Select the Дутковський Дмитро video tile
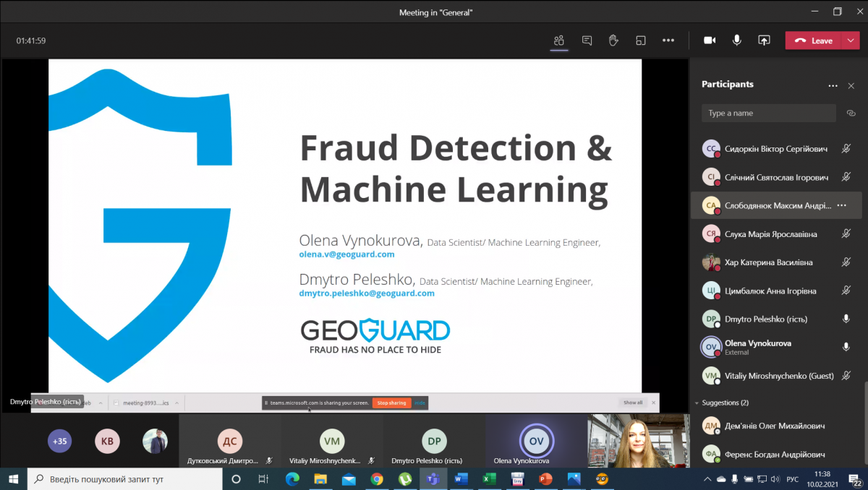The image size is (868, 490). click(x=229, y=442)
